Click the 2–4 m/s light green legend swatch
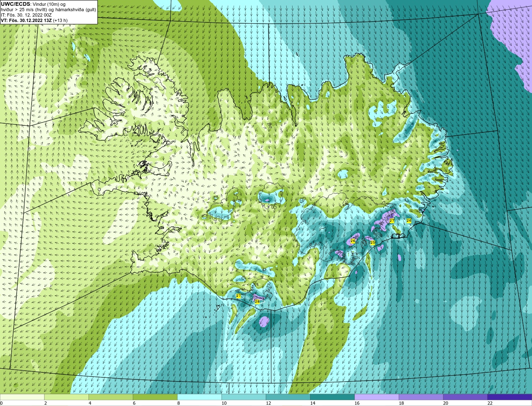The image size is (532, 406). click(66, 397)
